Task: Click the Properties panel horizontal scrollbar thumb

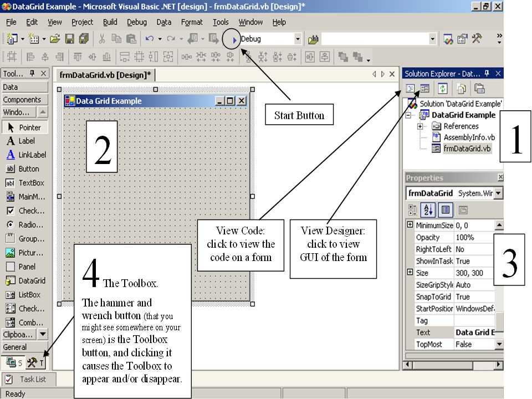Action: [x=443, y=365]
